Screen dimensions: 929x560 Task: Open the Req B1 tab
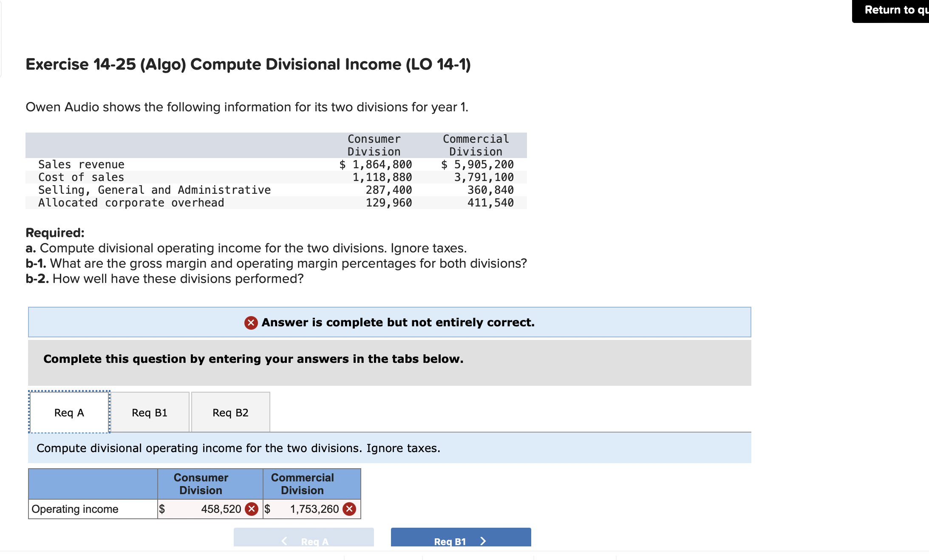click(150, 413)
